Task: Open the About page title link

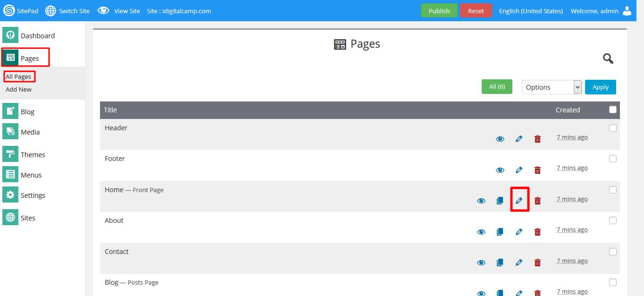Action: pyautogui.click(x=114, y=220)
